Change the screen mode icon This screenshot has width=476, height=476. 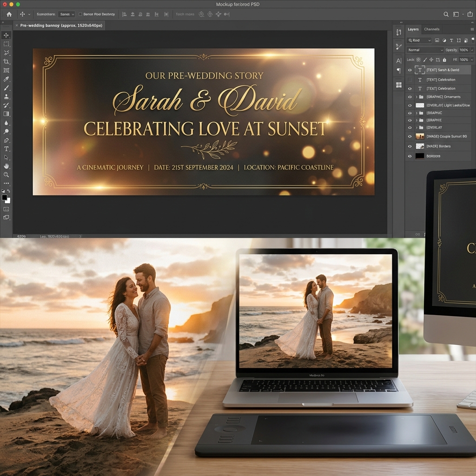tap(6, 218)
